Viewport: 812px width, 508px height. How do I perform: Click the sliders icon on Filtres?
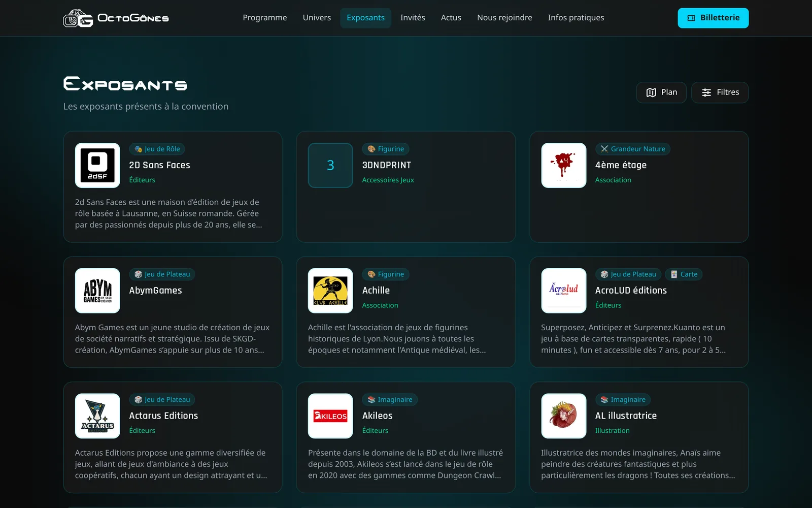click(706, 92)
